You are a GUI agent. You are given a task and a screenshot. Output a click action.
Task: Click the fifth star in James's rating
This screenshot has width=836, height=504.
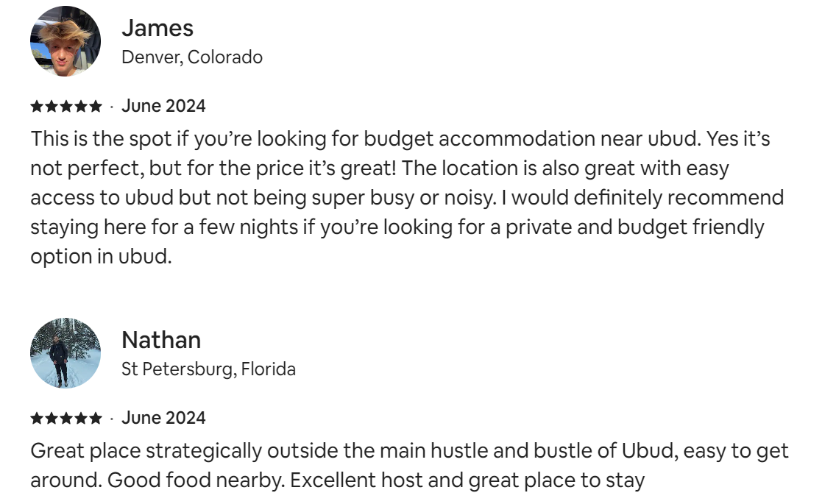click(96, 107)
